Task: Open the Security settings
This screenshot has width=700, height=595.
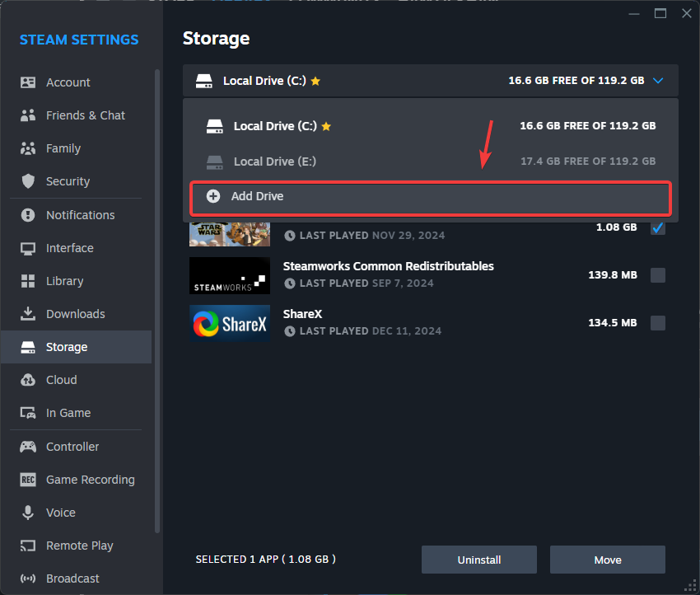Action: click(x=27, y=181)
